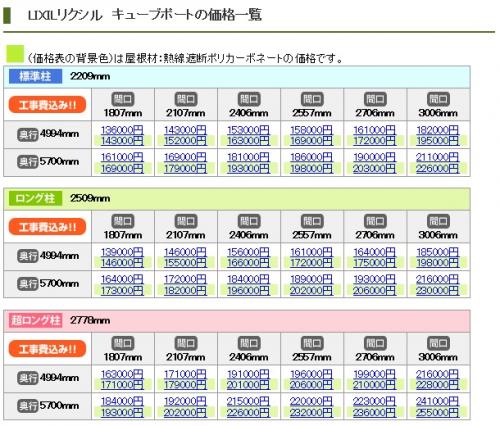This screenshot has height=426, width=500.
Task: Open the 230000円 price in the ロング柱 table
Action: (437, 290)
